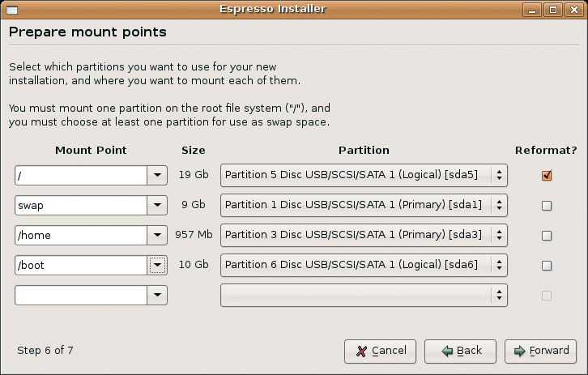The height and width of the screenshot is (375, 588).
Task: Close the Espresso Installer window
Action: pyautogui.click(x=574, y=10)
